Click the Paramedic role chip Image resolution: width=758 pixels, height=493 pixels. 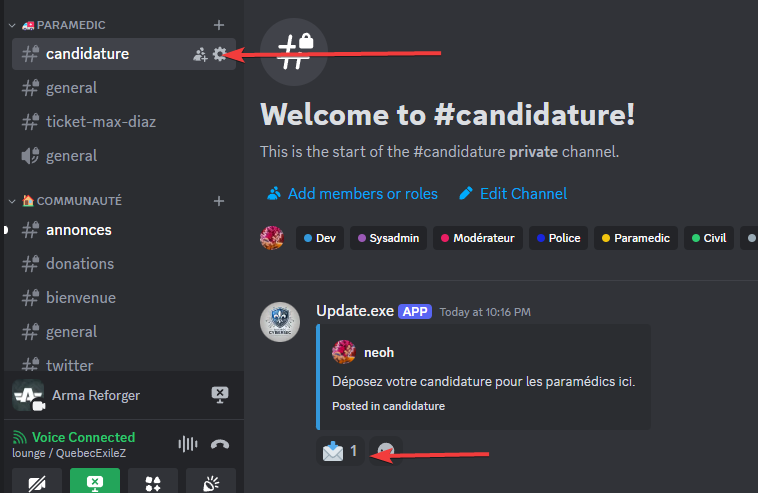pos(634,238)
